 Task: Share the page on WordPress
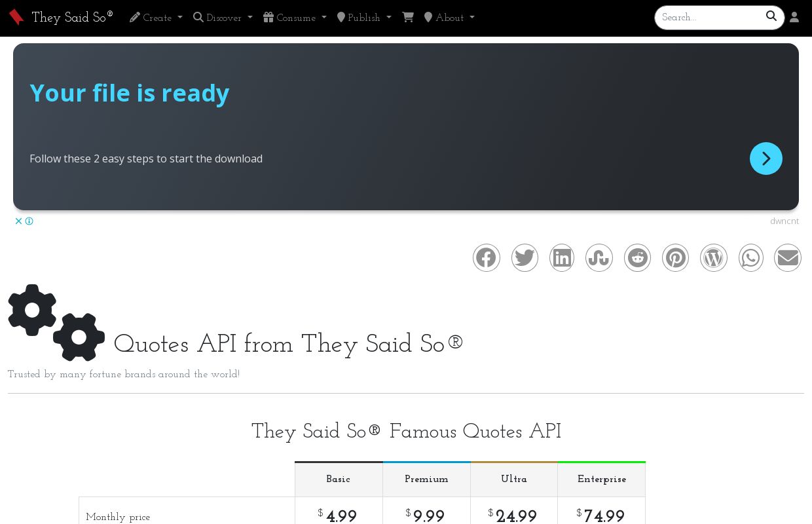point(714,258)
